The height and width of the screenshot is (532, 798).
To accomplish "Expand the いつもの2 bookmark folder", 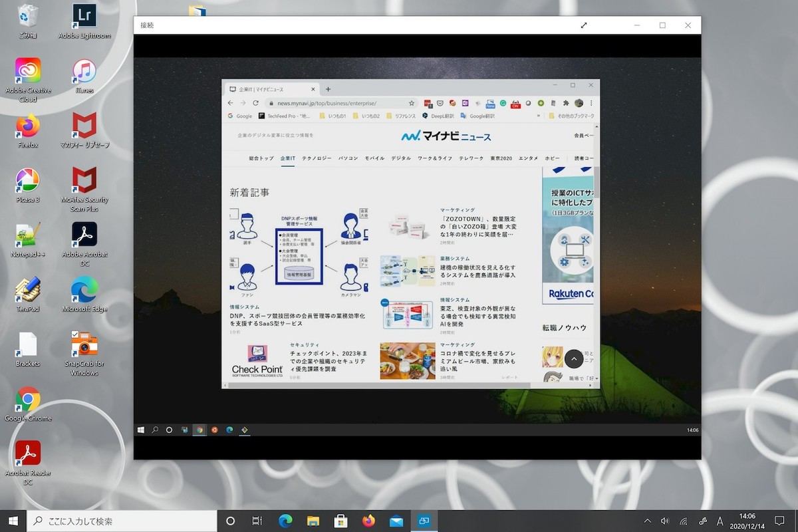I will 366,116.
